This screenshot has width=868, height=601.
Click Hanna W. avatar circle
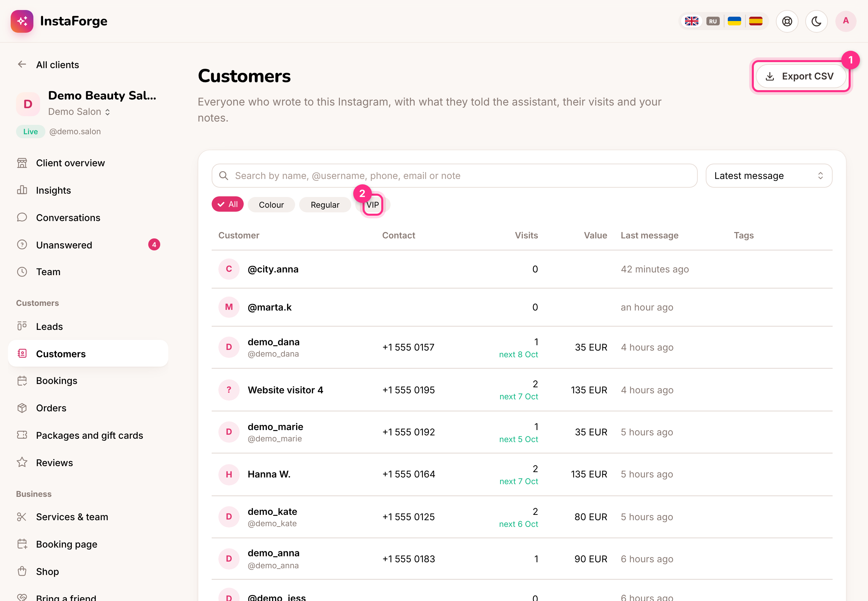pos(229,474)
